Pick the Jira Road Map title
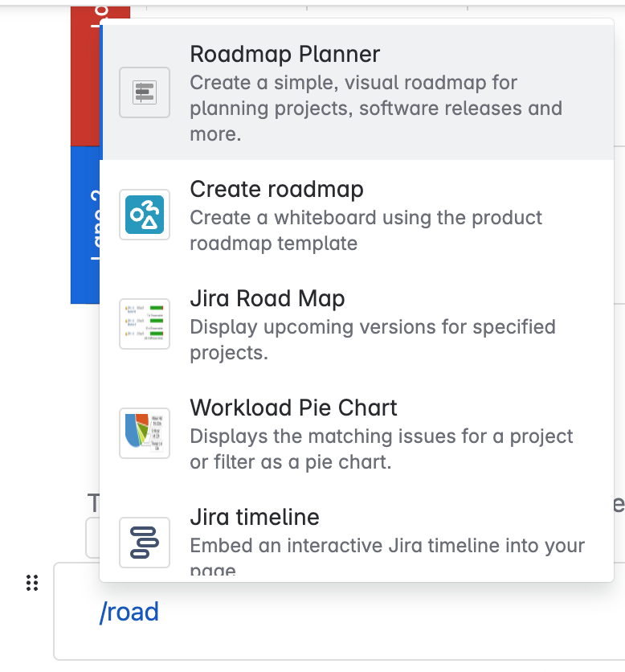Screen dimensions: 625x672 coord(268,298)
